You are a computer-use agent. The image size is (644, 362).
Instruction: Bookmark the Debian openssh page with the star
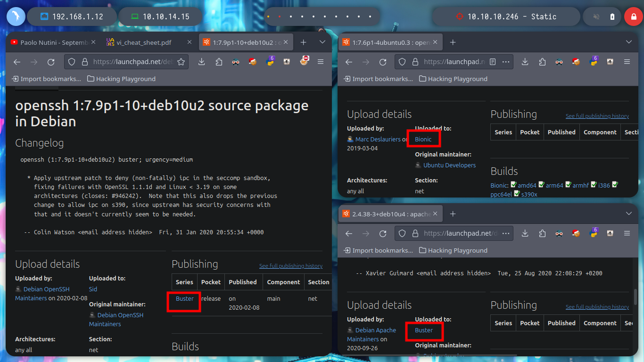click(181, 62)
